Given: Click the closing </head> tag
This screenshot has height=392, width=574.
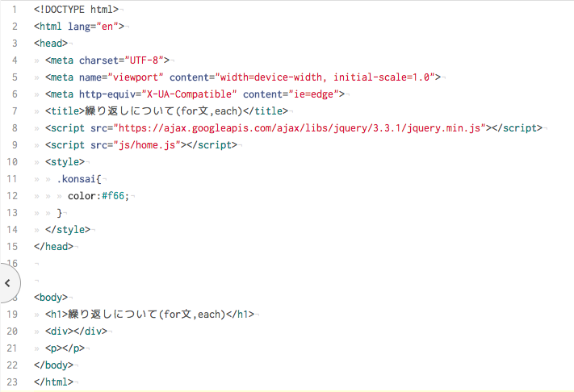Looking at the screenshot, I should pos(53,247).
